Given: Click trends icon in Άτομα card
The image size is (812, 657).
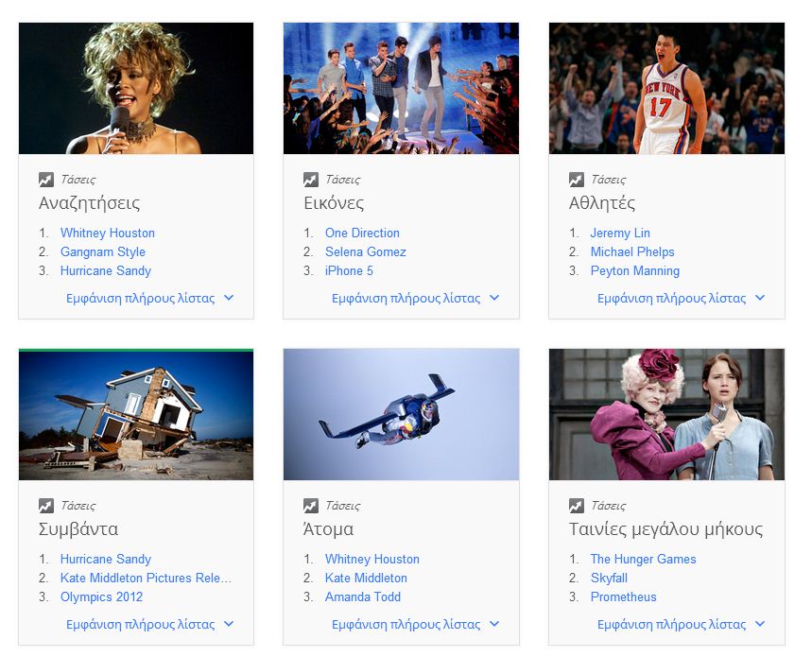Looking at the screenshot, I should point(311,506).
